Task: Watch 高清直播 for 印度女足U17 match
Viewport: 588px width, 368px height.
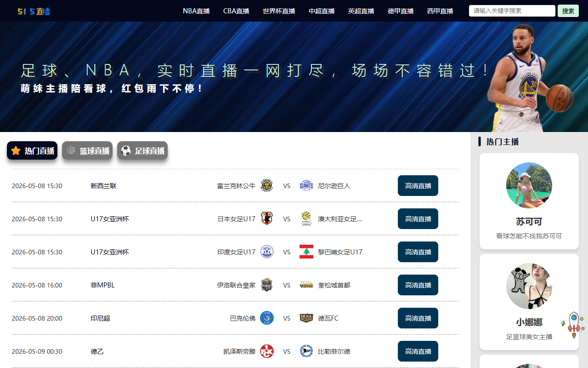Action: (x=418, y=252)
